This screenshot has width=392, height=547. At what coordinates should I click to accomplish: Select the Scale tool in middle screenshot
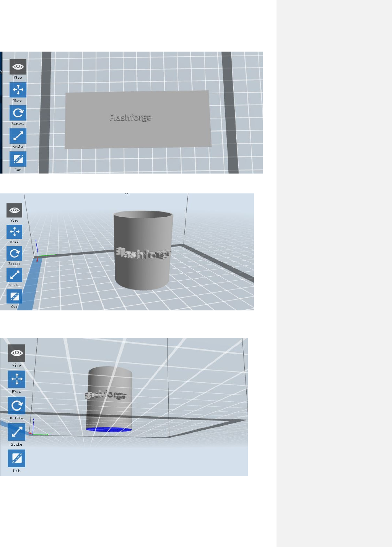(x=15, y=275)
